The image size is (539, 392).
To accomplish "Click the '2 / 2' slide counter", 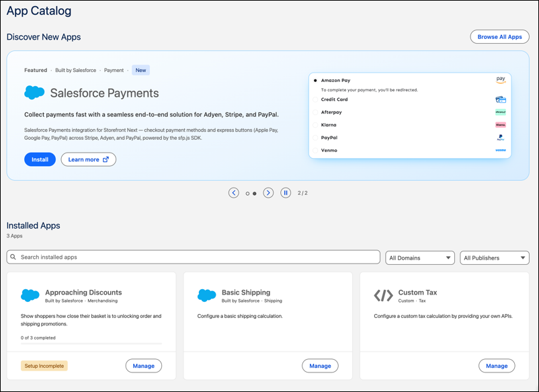I will [302, 193].
